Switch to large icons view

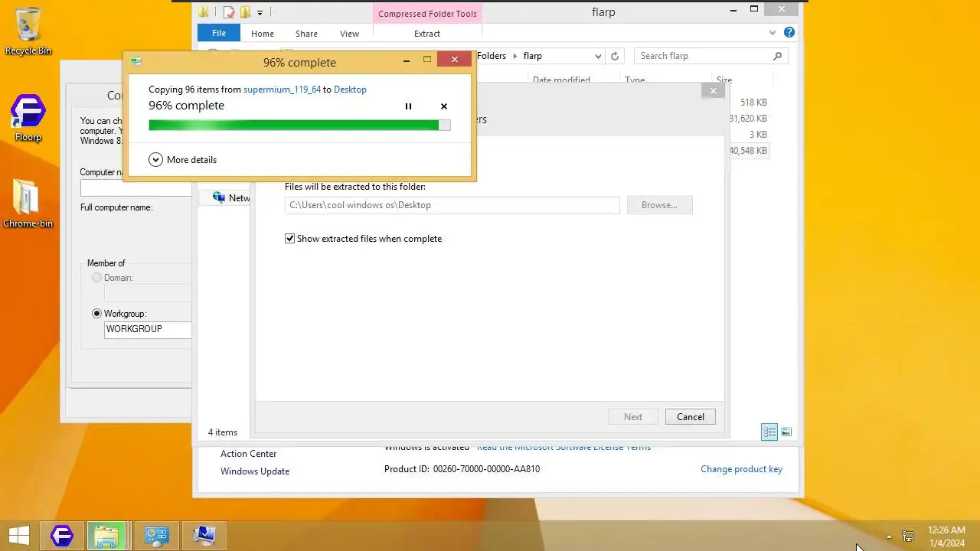tap(786, 432)
